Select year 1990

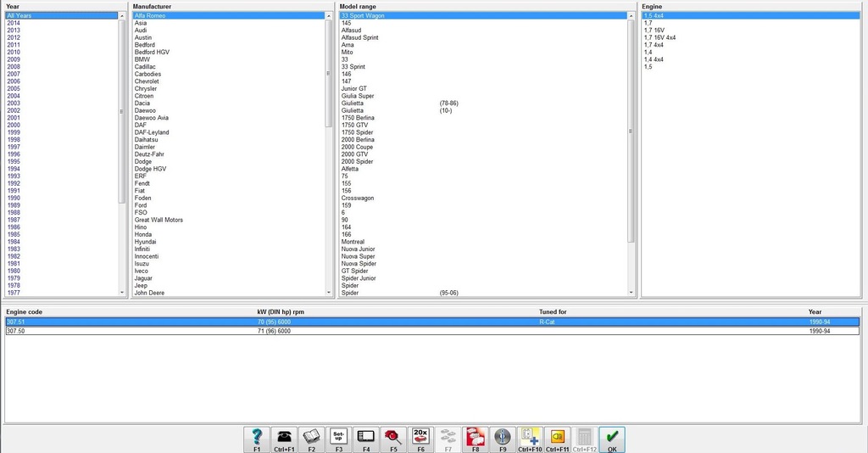point(14,199)
